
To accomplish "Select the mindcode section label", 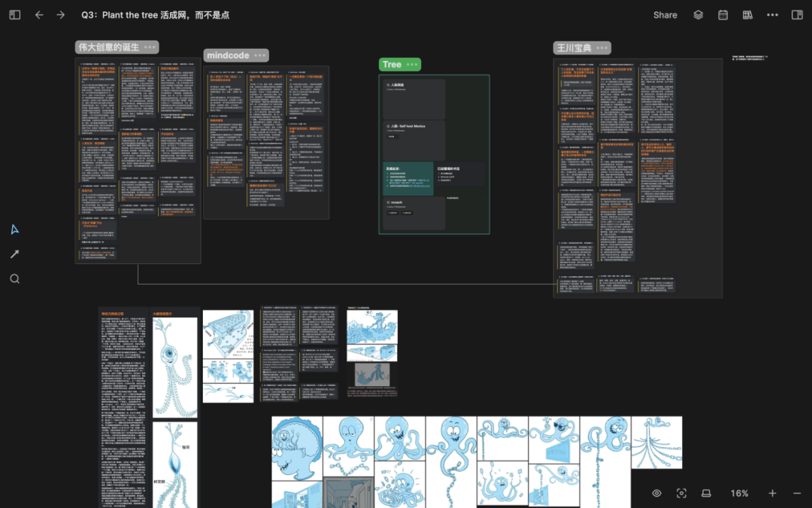I will point(228,56).
